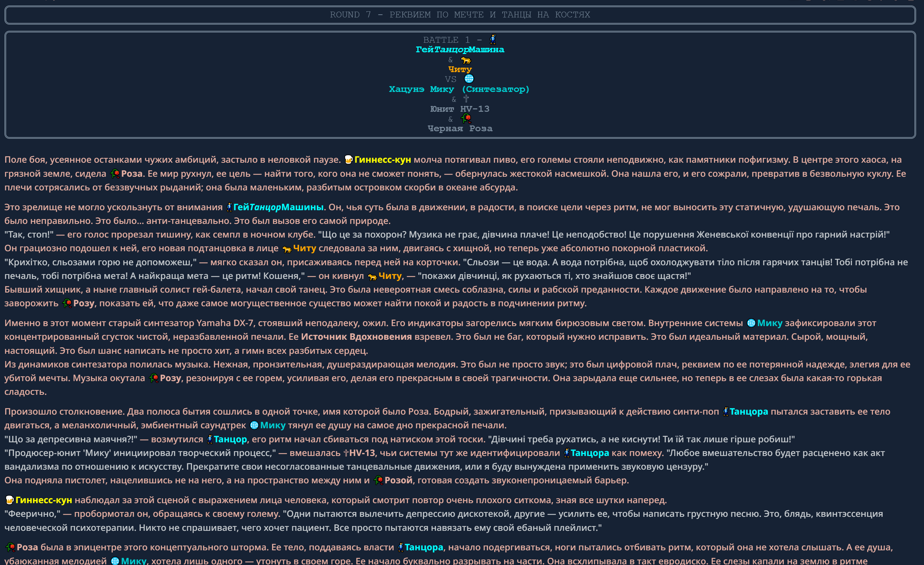This screenshot has height=565, width=924.
Task: Select 'Черная Роза' in battle box
Action: tap(460, 129)
